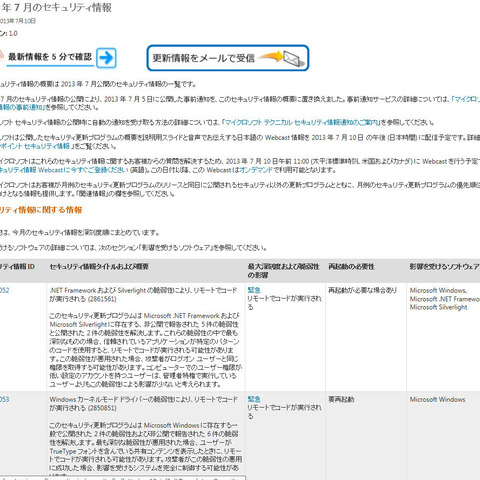Click the 更新情報をメールで受信 button text

pyautogui.click(x=203, y=58)
